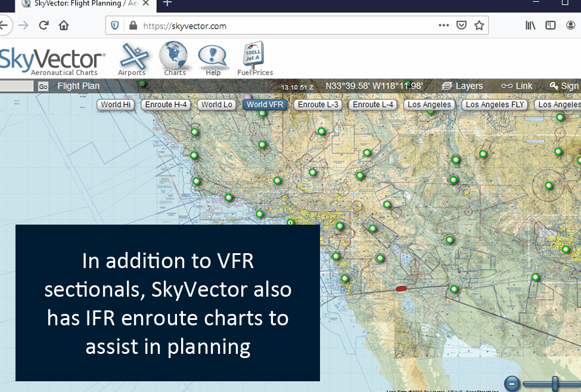The width and height of the screenshot is (581, 392).
Task: Zoom out the map with minus button
Action: [x=512, y=383]
